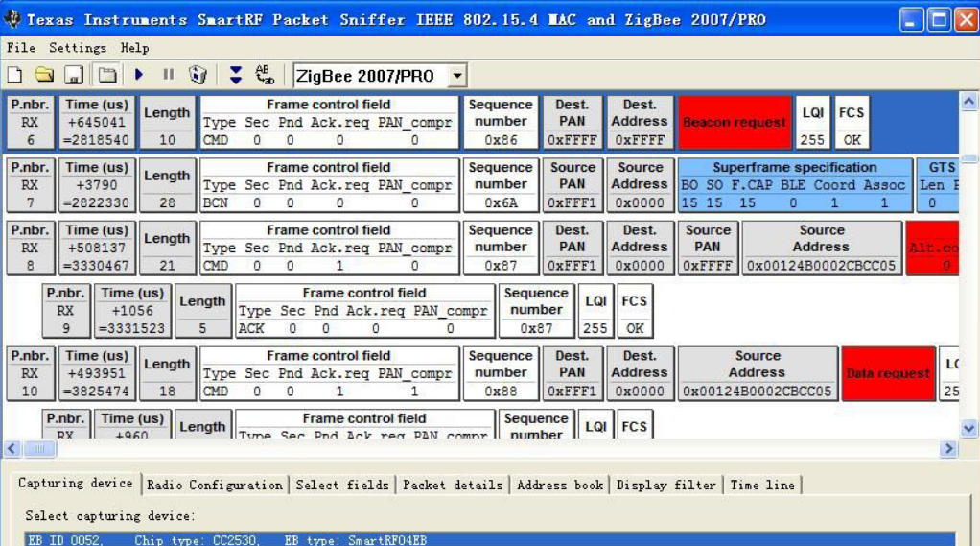Click Time +3790 cell of packet 7
Viewport: 980px width, 546px height.
click(97, 184)
